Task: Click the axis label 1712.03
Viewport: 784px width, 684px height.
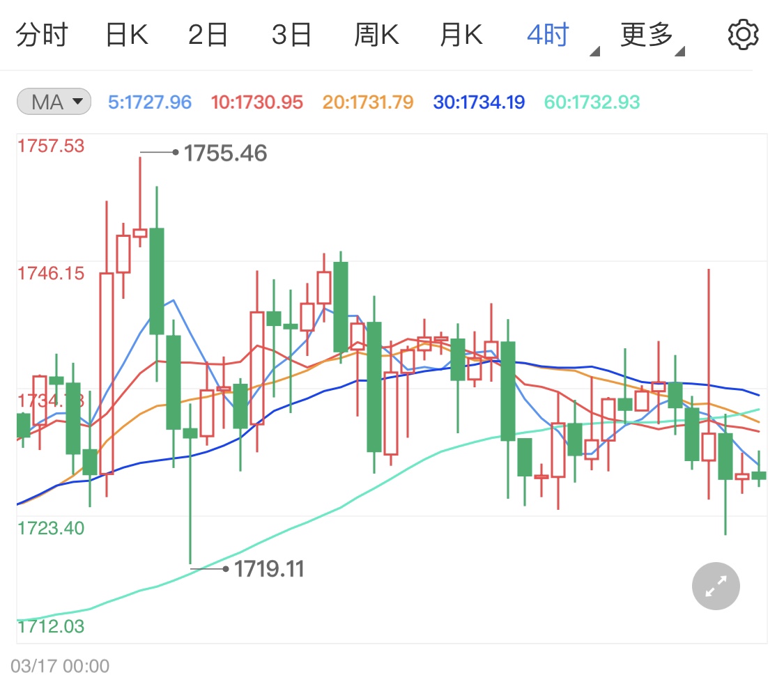Action: [51, 626]
